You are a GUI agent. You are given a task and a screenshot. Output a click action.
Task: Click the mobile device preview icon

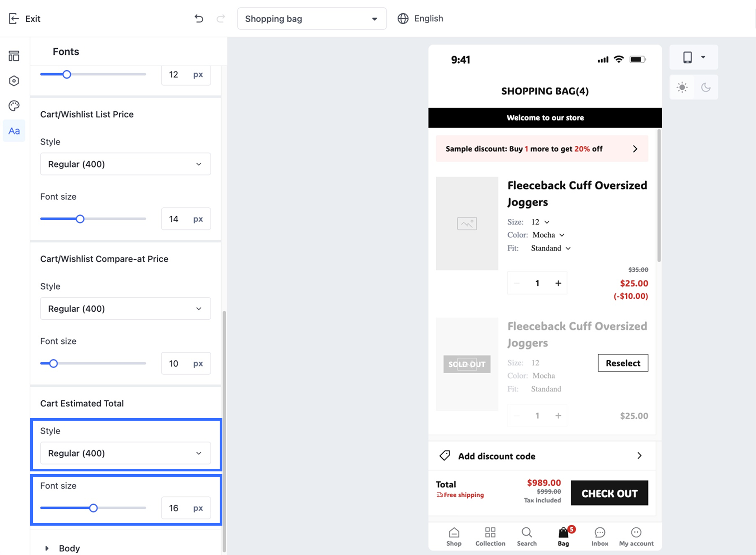click(688, 57)
